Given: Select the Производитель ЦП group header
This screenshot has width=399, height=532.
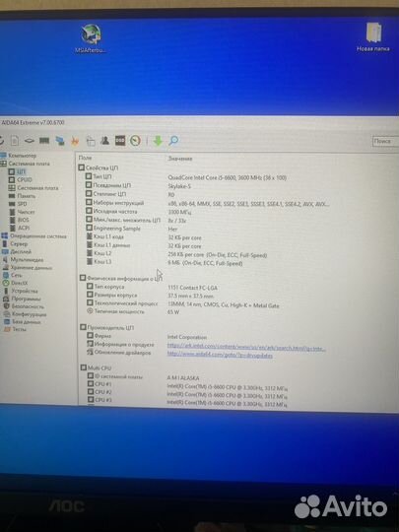Looking at the screenshot, I should 106,327.
